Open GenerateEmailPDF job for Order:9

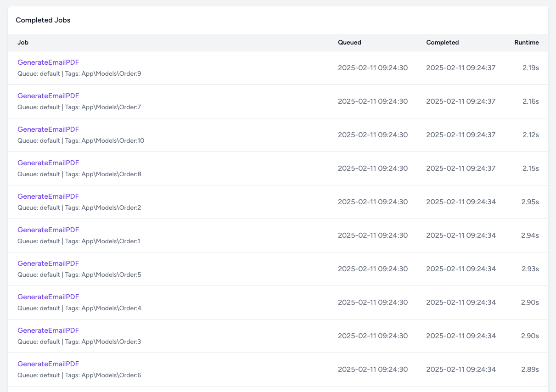click(x=48, y=62)
